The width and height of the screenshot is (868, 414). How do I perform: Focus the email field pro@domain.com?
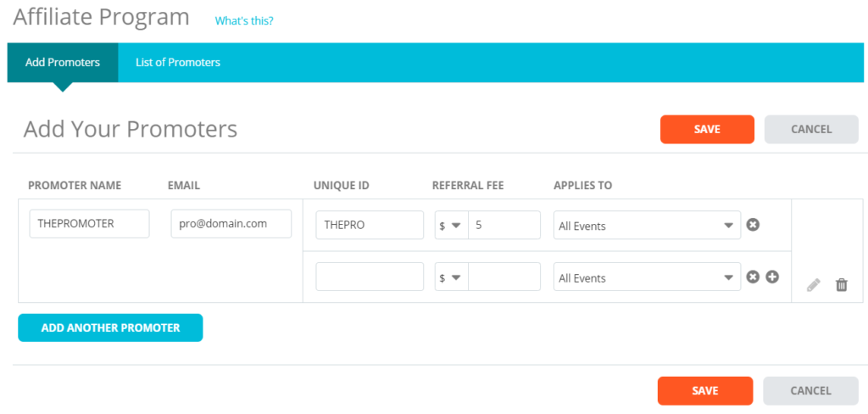pos(231,224)
